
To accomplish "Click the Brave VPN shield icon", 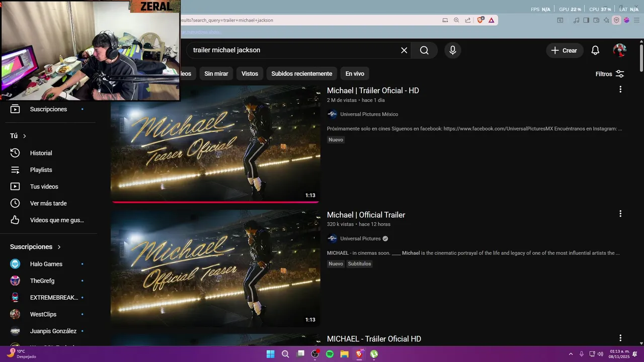I will (x=616, y=20).
